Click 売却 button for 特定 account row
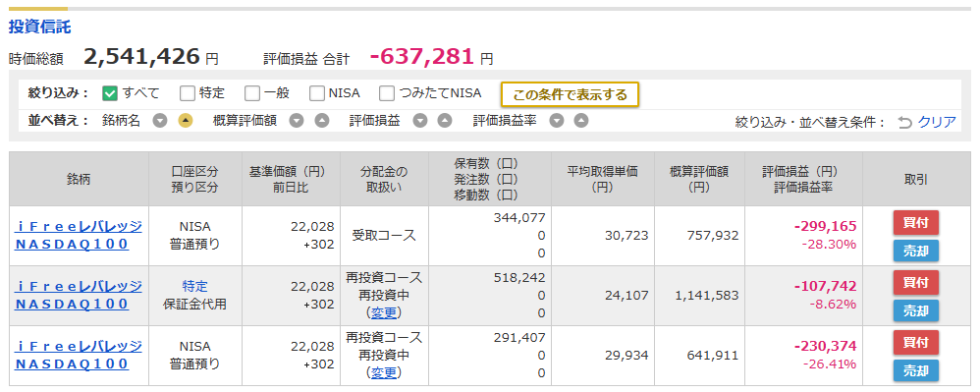Screen dimensions: 980x392 (x=915, y=310)
